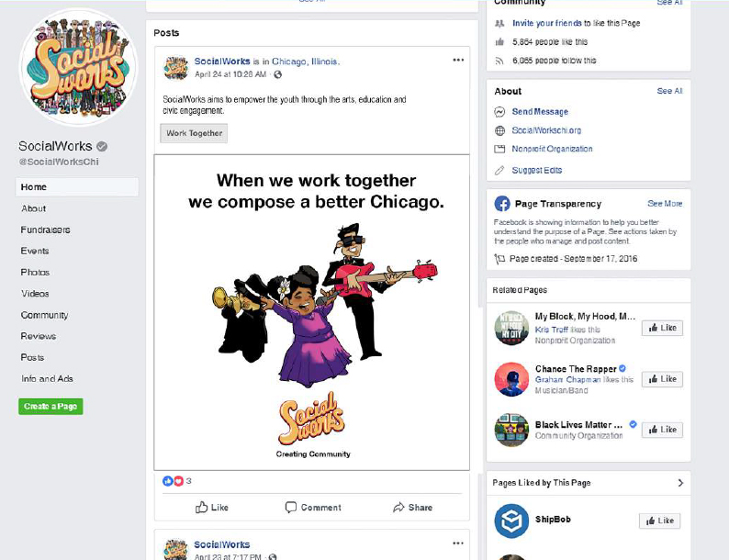Toggle Like on Chance The Rapper page
This screenshot has width=729, height=560.
click(662, 378)
